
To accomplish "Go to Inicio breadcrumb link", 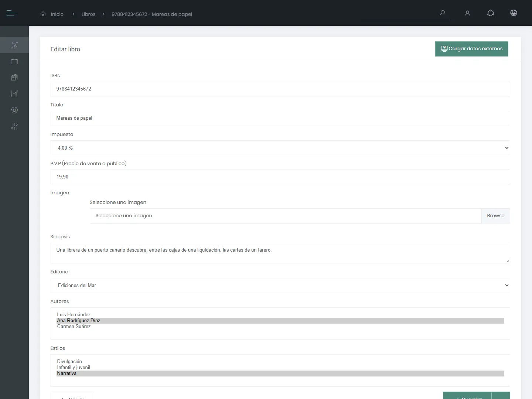I will [57, 14].
